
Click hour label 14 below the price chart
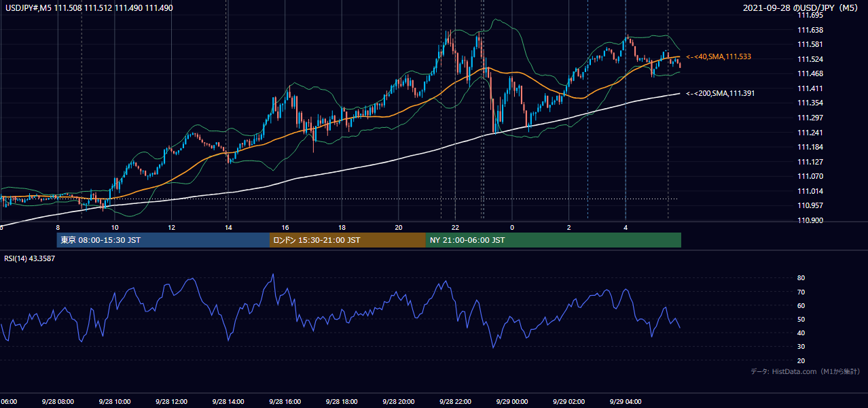coord(228,228)
